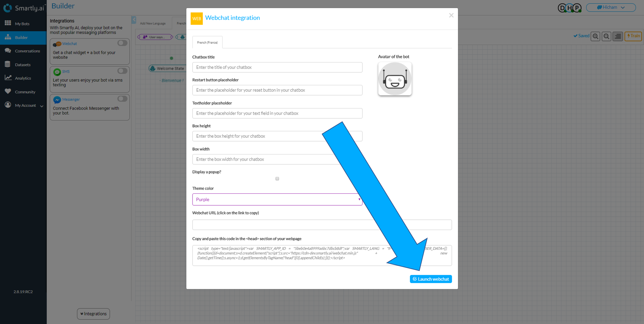Click the Messenger integration icon
Image resolution: width=644 pixels, height=324 pixels.
pos(57,100)
